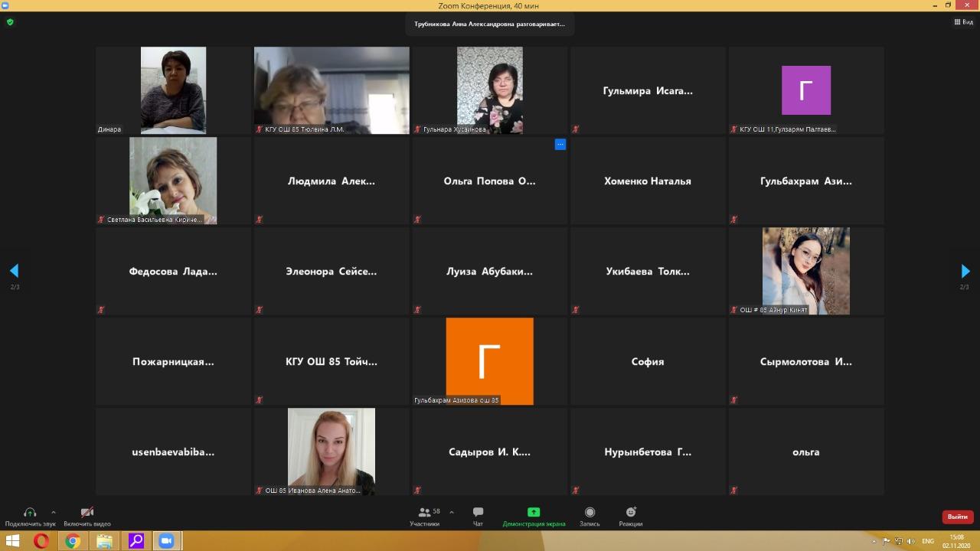Open more options on Ольга Попова tile
The height and width of the screenshot is (551, 980).
pos(560,144)
